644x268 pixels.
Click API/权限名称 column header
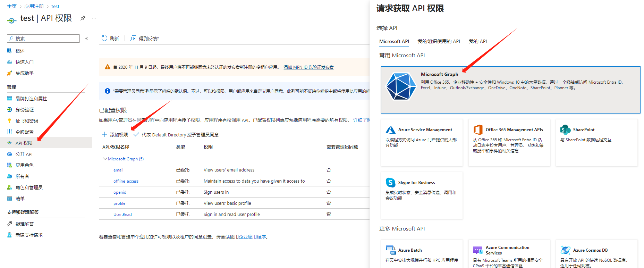tap(116, 147)
